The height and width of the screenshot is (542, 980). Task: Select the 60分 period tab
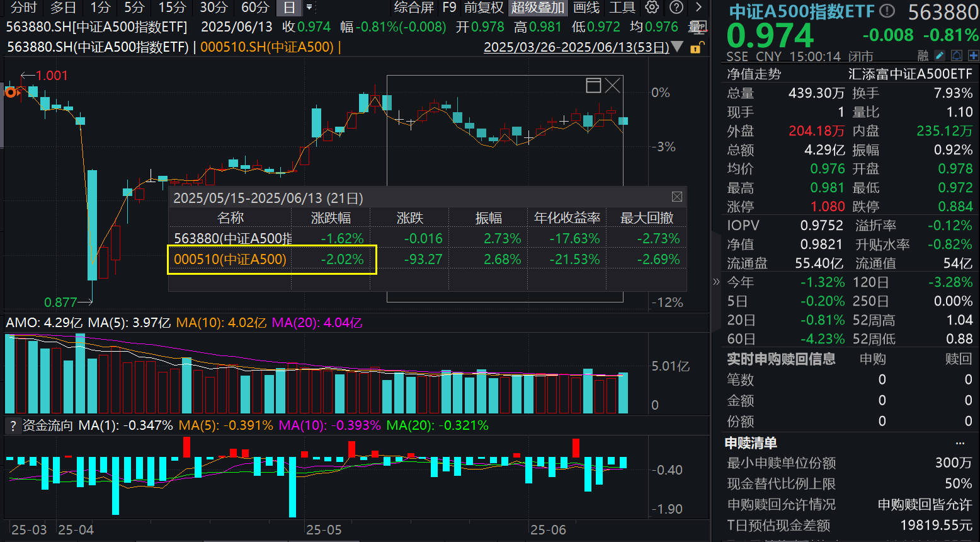(255, 8)
